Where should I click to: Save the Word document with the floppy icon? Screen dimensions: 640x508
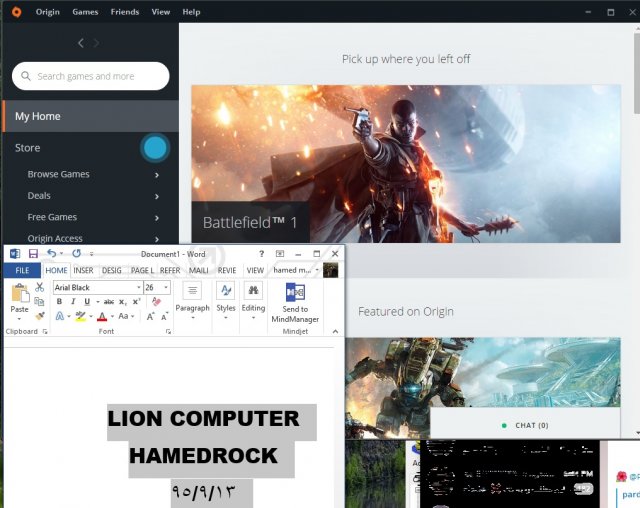33,254
